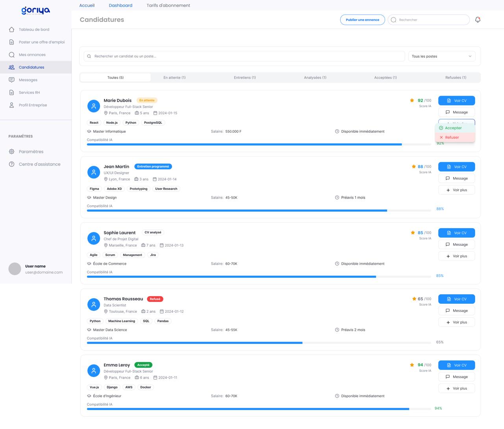This screenshot has width=504, height=429.
Task: Expand Voir plus on Thomas Rousseau's card
Action: click(457, 322)
